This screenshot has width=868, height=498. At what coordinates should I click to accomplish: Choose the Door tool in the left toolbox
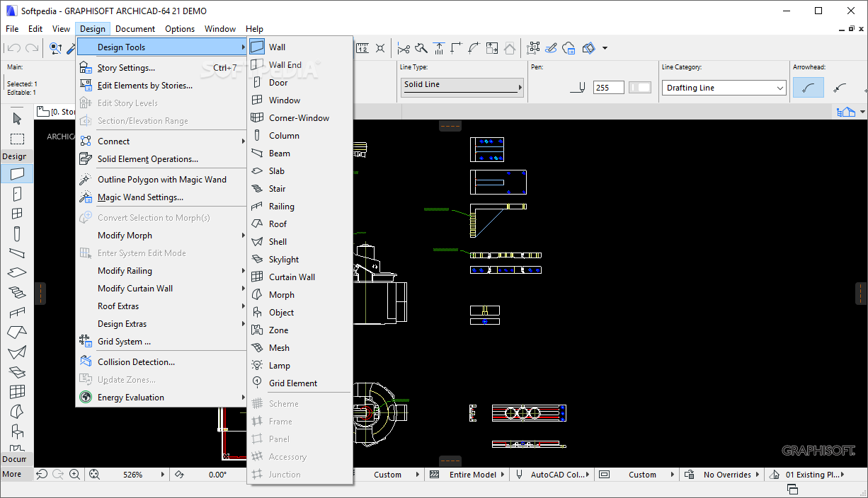click(17, 193)
